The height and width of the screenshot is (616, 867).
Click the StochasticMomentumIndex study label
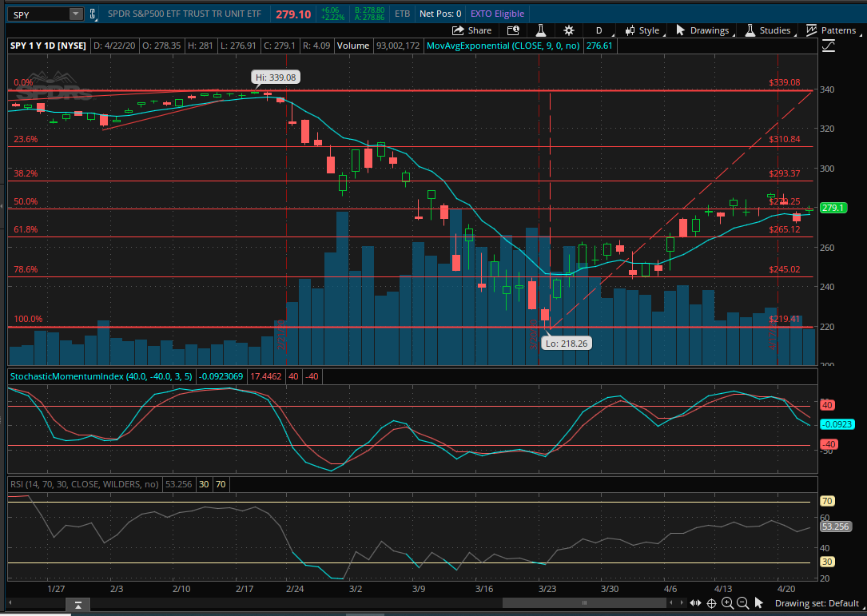coord(101,376)
